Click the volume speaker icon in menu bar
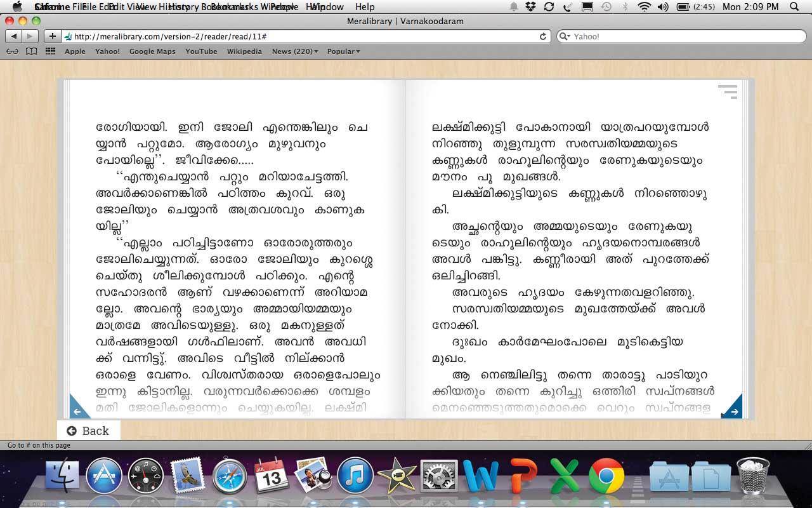812x508 pixels. [x=663, y=6]
